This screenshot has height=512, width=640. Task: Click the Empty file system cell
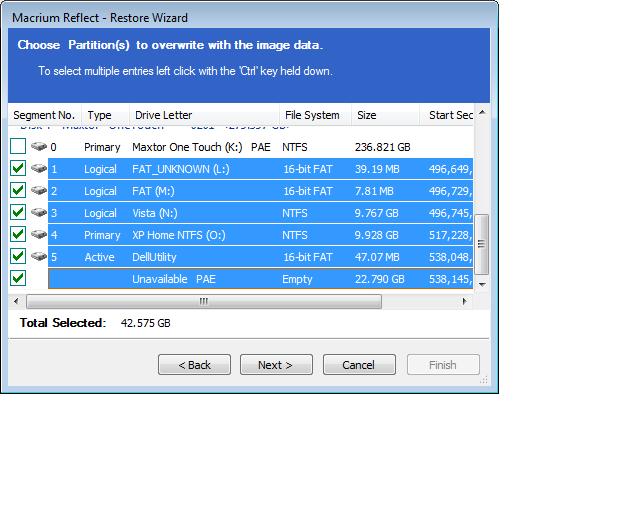point(297,279)
